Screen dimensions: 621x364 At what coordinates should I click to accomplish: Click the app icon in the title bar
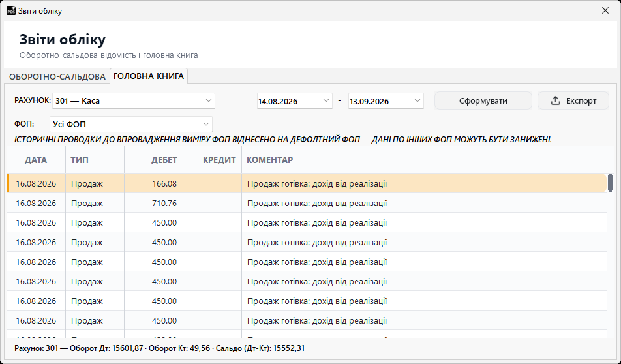[10, 10]
